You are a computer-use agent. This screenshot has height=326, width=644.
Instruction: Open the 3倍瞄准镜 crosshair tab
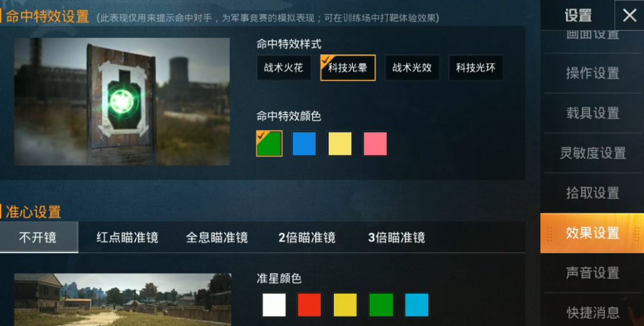(397, 238)
